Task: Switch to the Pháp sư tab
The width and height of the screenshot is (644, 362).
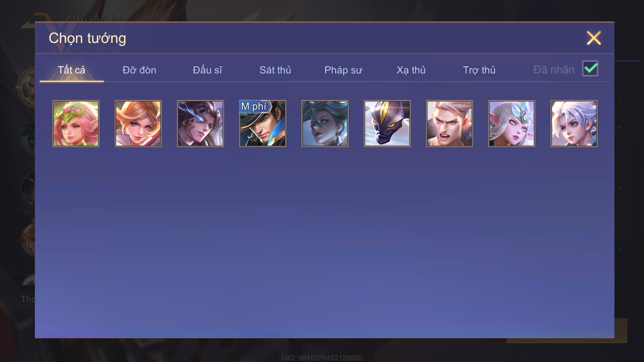Action: (343, 70)
